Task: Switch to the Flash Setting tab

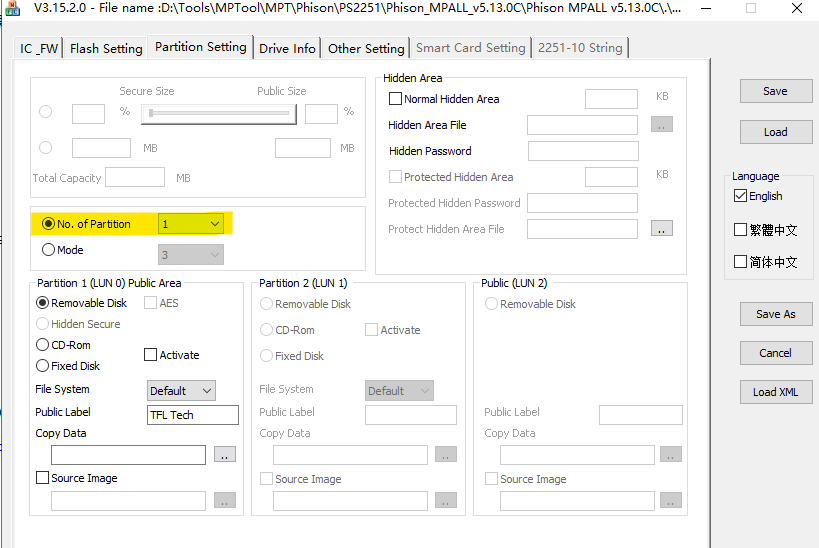Action: coord(106,48)
